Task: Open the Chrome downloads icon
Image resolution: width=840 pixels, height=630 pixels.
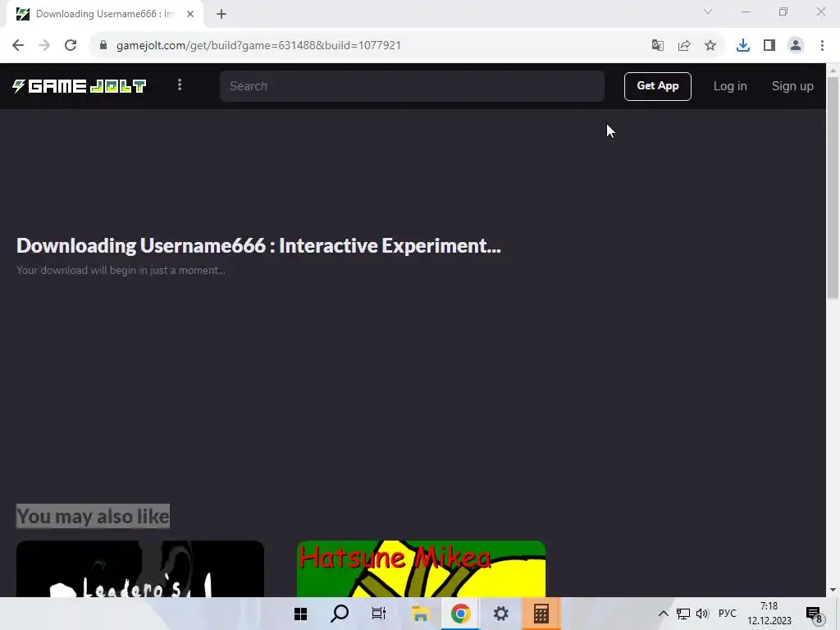Action: pos(742,46)
